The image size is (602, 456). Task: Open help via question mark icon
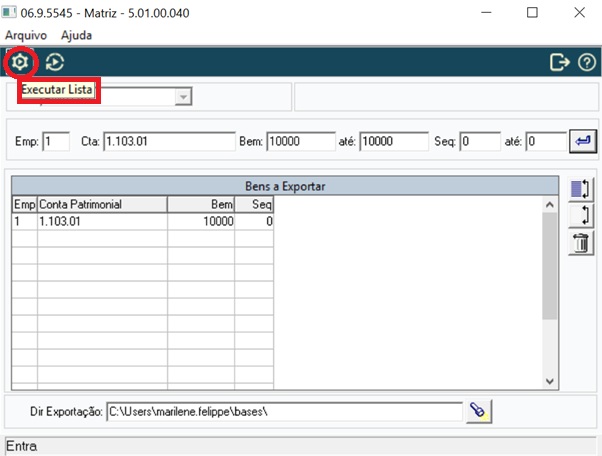(x=587, y=62)
